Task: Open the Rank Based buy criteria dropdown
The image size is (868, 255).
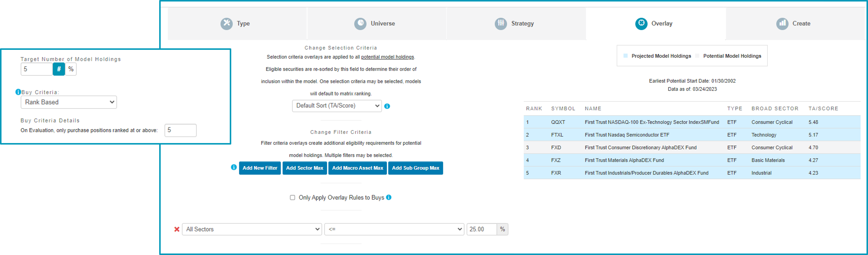Action: coord(69,102)
